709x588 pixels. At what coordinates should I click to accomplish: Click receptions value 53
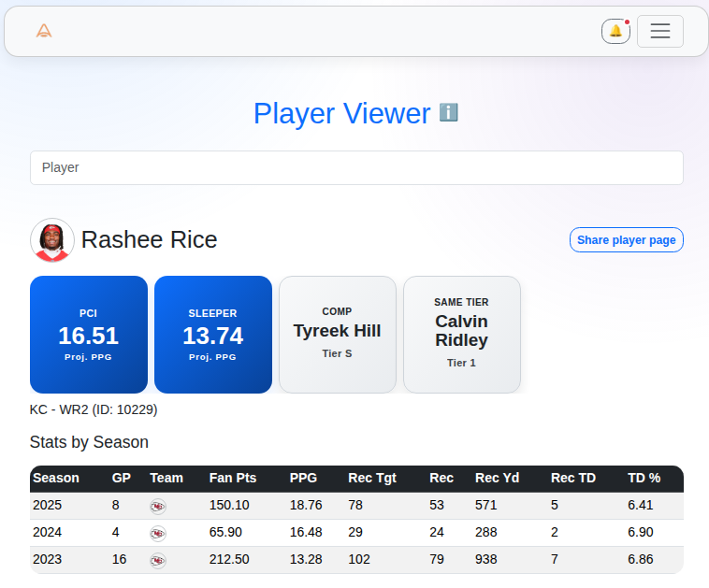pyautogui.click(x=436, y=505)
